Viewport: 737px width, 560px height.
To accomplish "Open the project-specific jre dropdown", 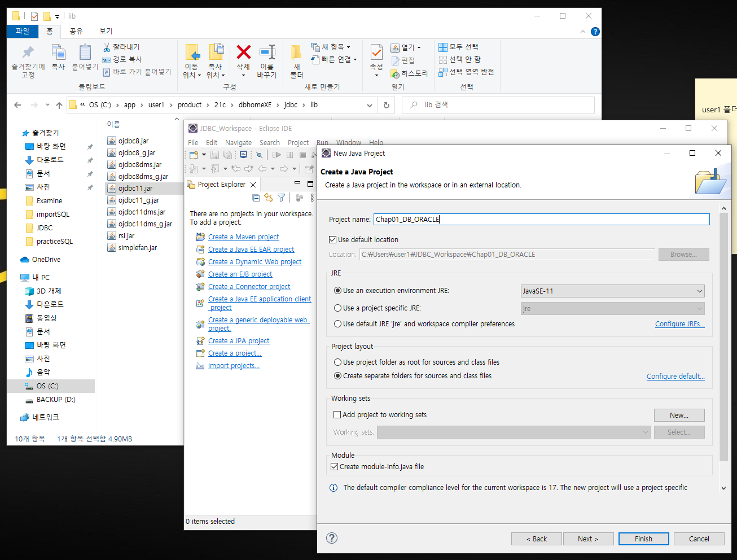I will click(x=612, y=309).
